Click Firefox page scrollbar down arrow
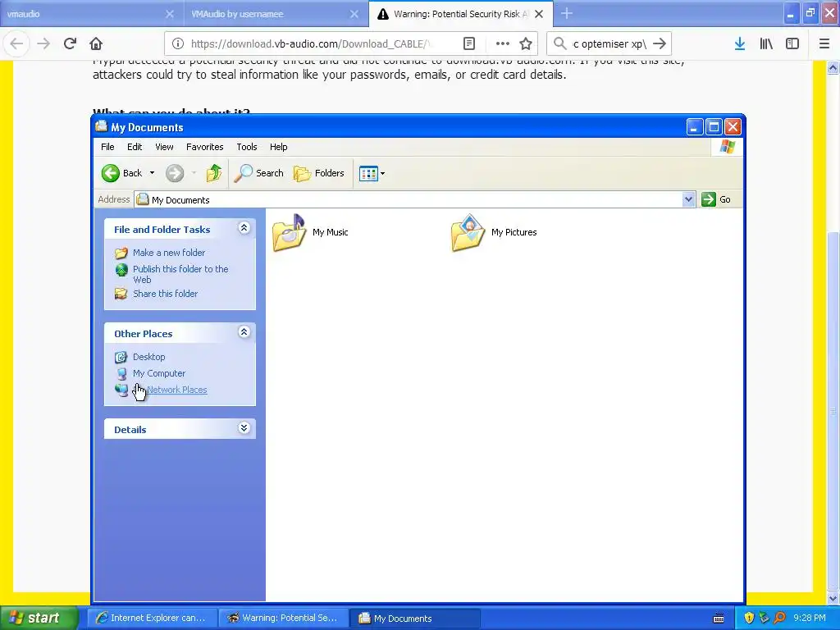 point(833,598)
